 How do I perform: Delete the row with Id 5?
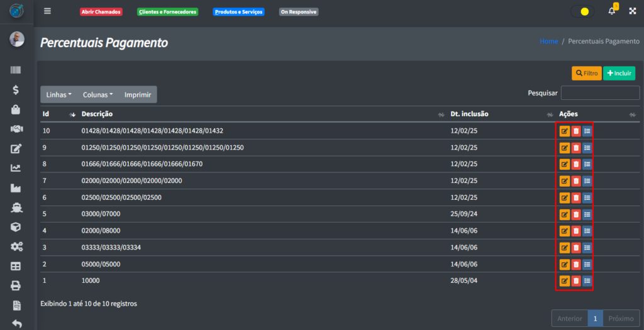tap(575, 214)
